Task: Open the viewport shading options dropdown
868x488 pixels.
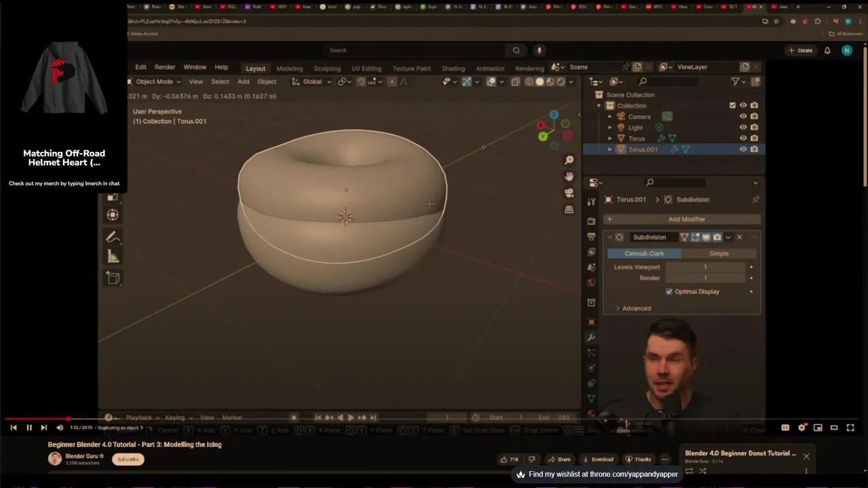Action: (x=571, y=81)
